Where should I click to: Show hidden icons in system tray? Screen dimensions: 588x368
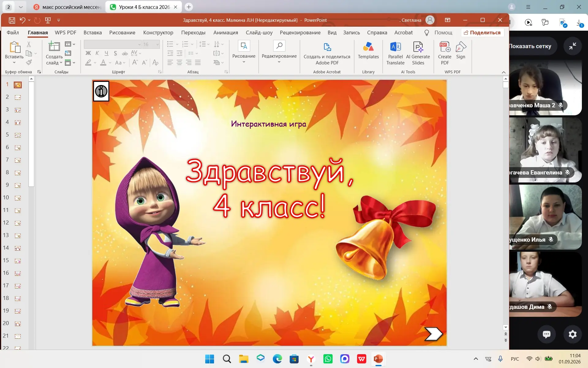pyautogui.click(x=476, y=359)
